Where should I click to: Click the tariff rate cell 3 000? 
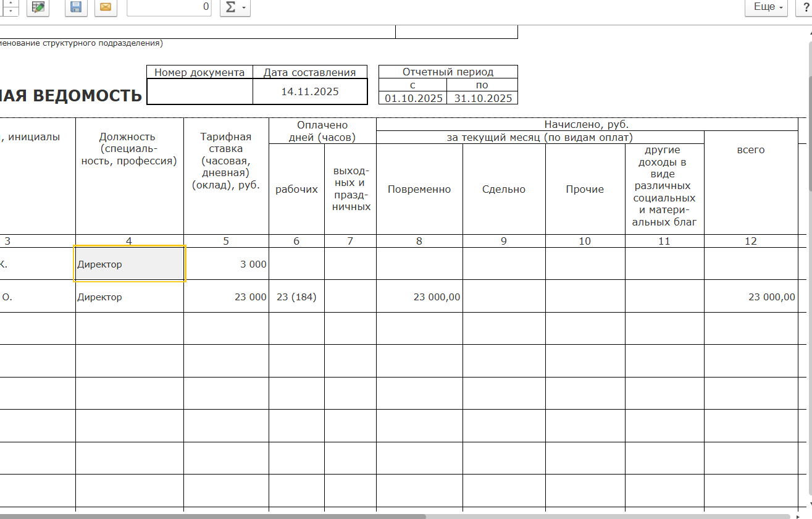(226, 264)
